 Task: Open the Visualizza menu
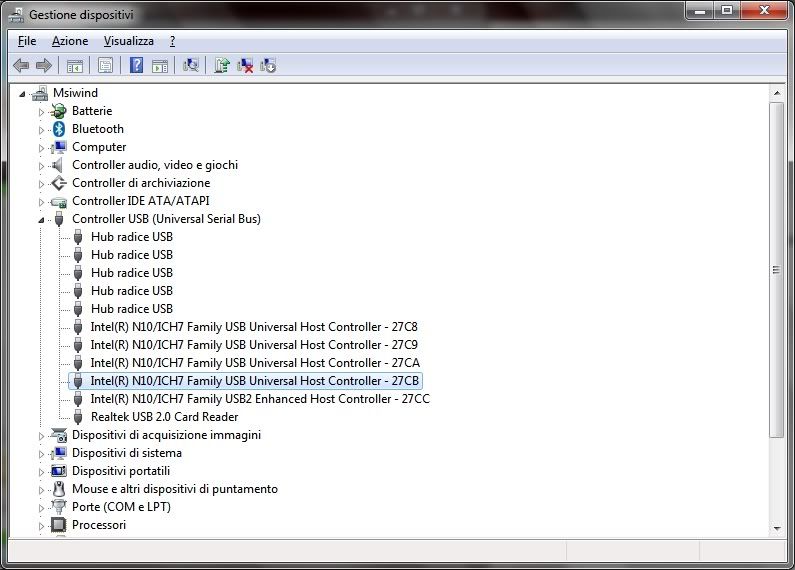pos(129,41)
